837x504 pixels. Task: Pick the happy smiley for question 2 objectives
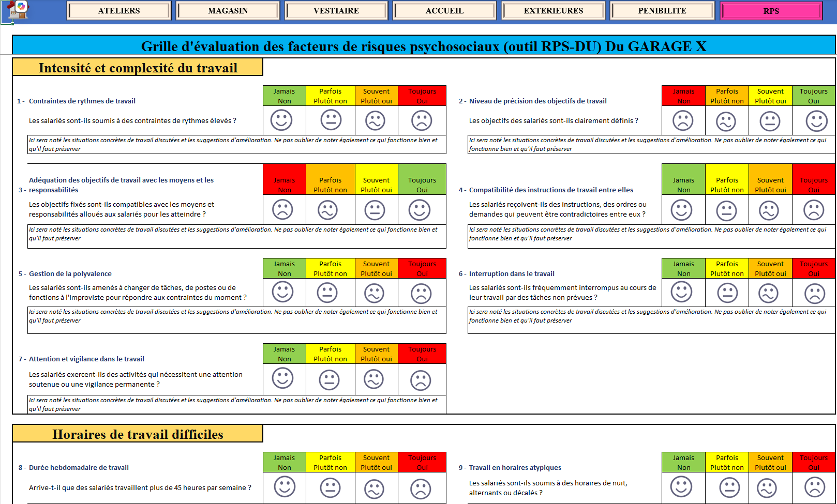tap(816, 121)
